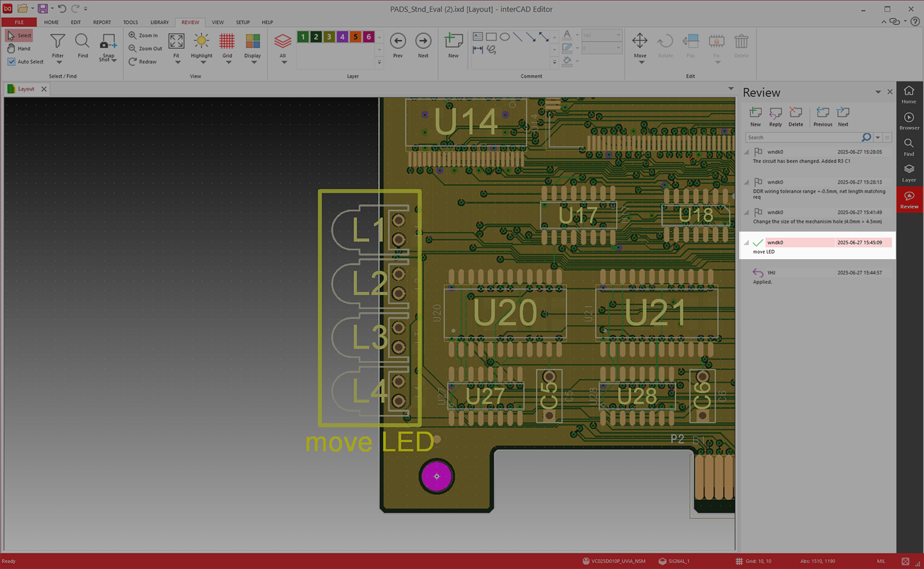Switch to the REPORT ribbon tab
This screenshot has height=569, width=924.
pos(102,22)
